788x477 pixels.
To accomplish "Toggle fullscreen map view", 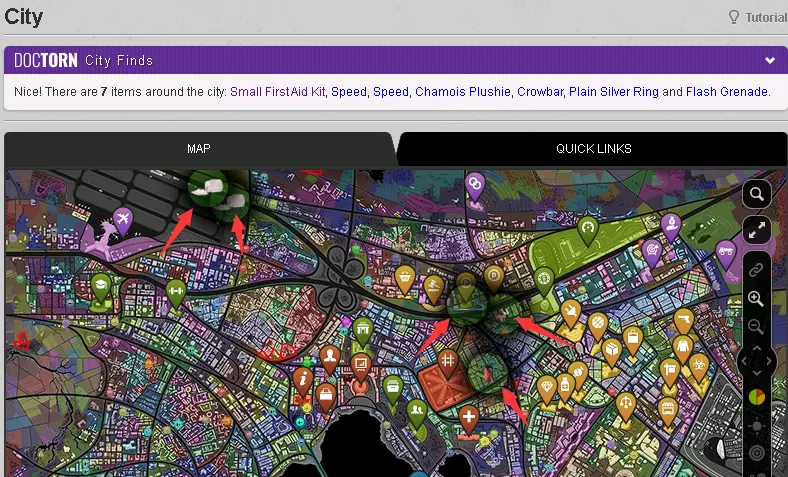I will (x=757, y=230).
